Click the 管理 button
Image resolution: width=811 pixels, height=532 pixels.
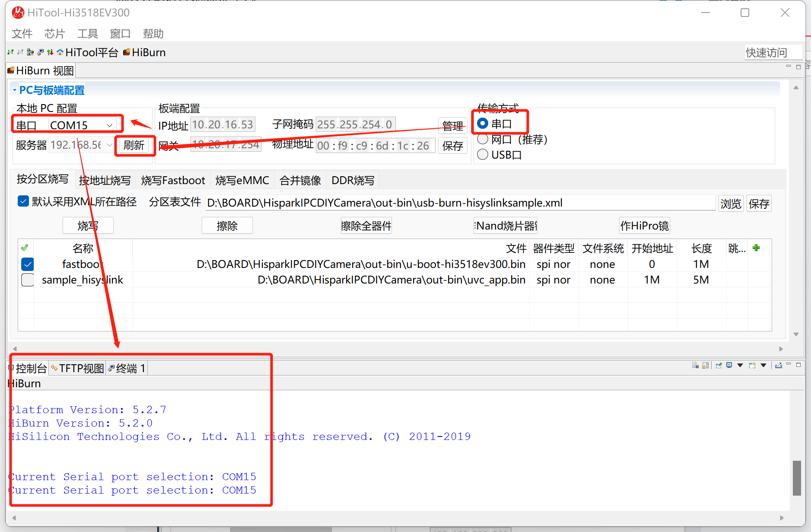[x=453, y=126]
